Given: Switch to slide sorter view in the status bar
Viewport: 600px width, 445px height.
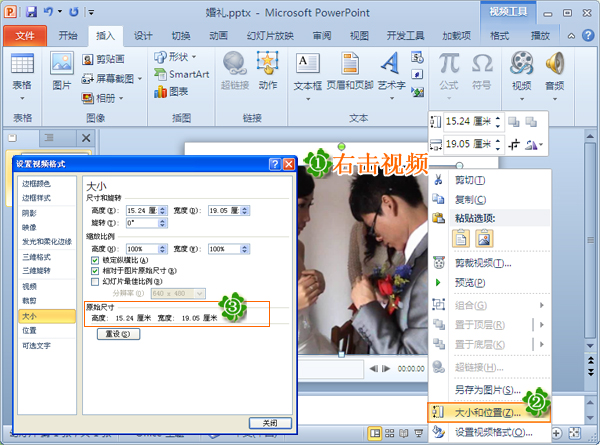Looking at the screenshot, I should 390,433.
